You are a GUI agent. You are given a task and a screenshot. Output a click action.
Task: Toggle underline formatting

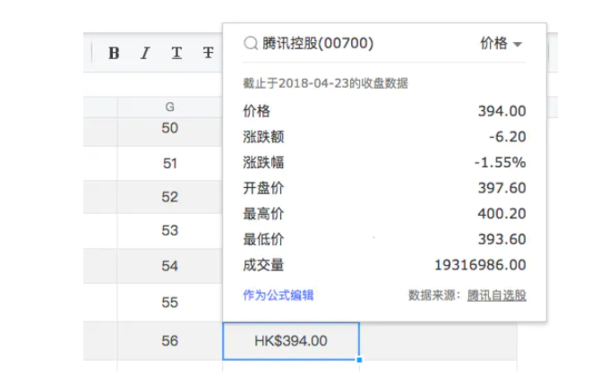click(176, 53)
